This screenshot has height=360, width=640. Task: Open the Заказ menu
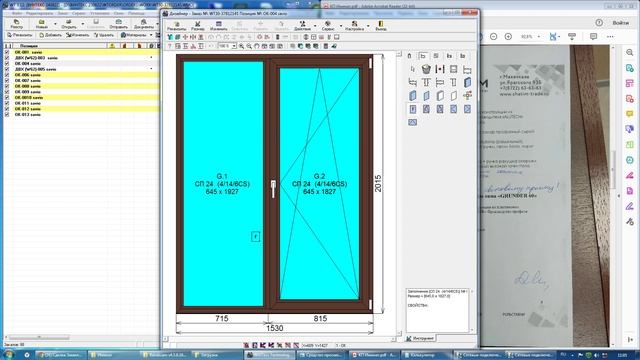[62, 13]
